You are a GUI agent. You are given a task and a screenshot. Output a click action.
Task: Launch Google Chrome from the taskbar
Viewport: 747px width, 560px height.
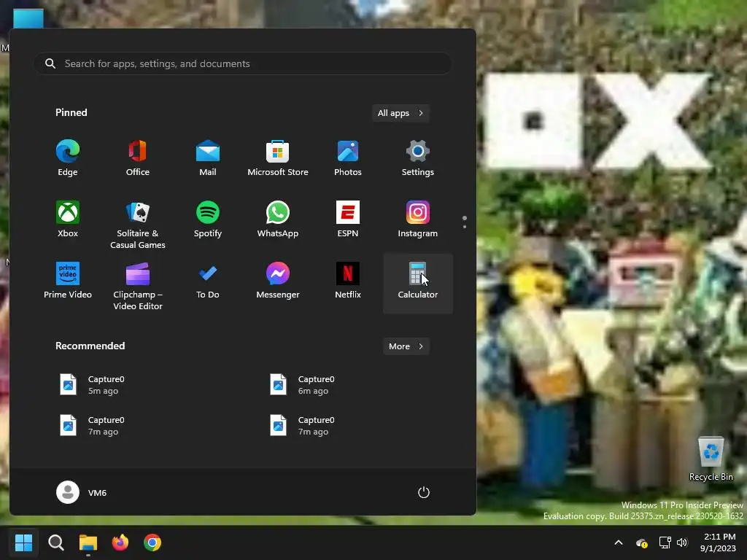pos(152,542)
